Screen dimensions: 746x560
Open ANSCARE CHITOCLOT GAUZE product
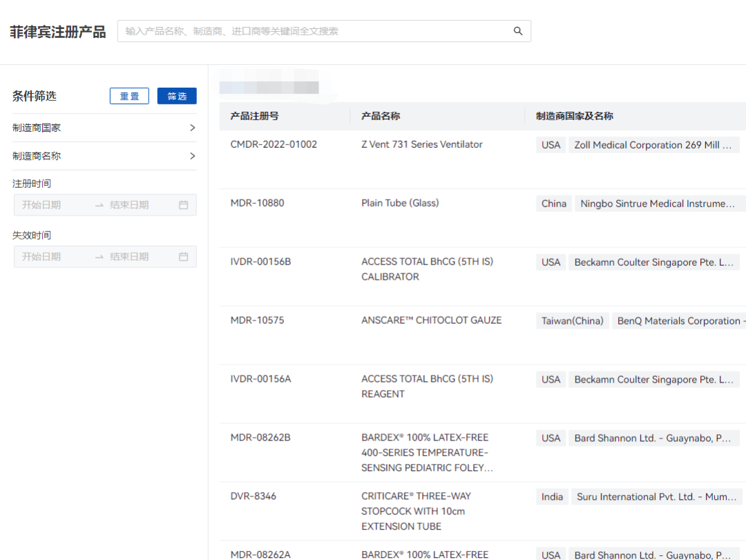pos(432,320)
